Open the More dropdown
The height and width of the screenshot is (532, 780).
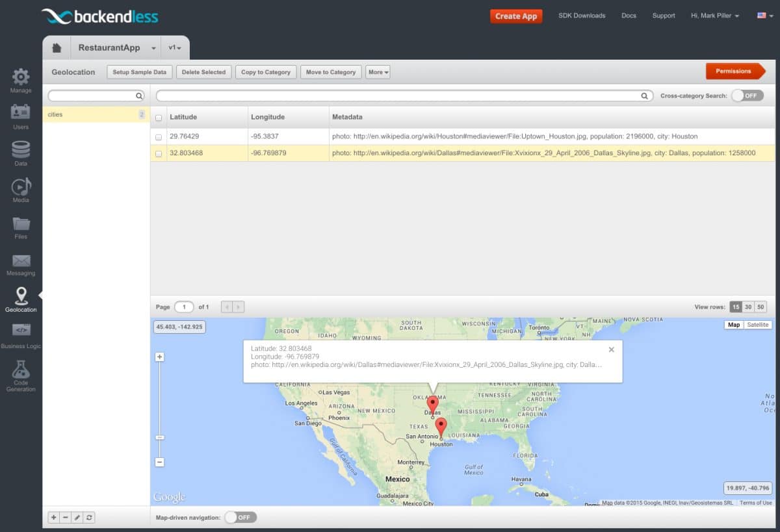click(378, 72)
